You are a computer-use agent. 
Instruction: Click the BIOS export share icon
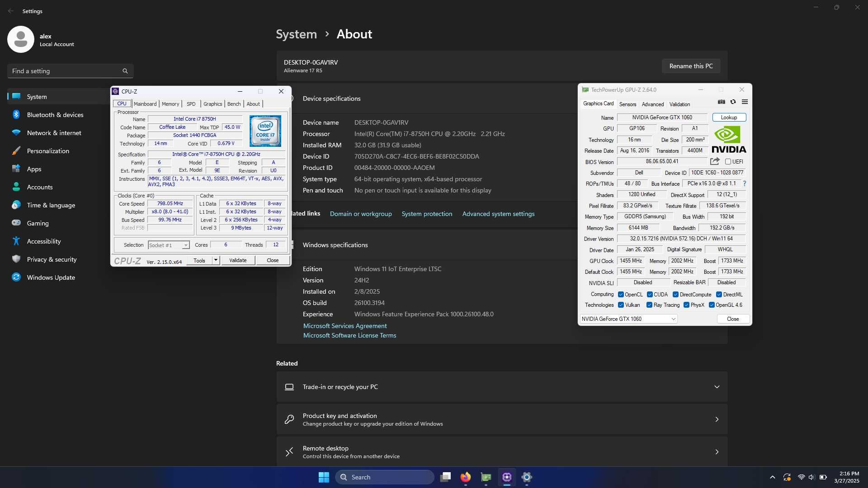point(715,161)
